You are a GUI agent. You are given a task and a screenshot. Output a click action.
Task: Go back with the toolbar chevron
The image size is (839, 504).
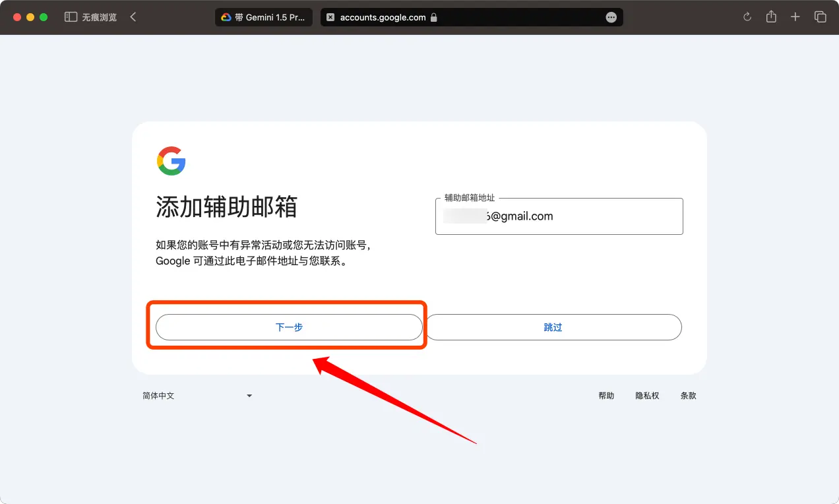point(133,17)
